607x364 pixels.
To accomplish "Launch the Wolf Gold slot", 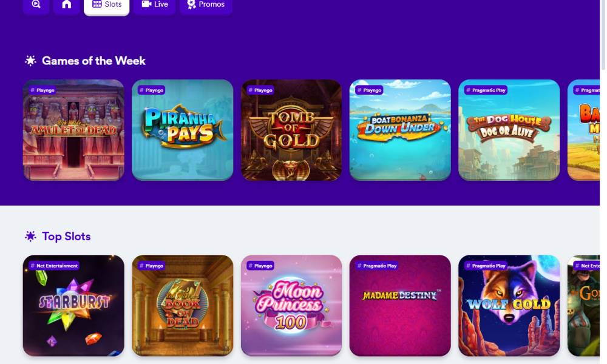I will (x=509, y=306).
